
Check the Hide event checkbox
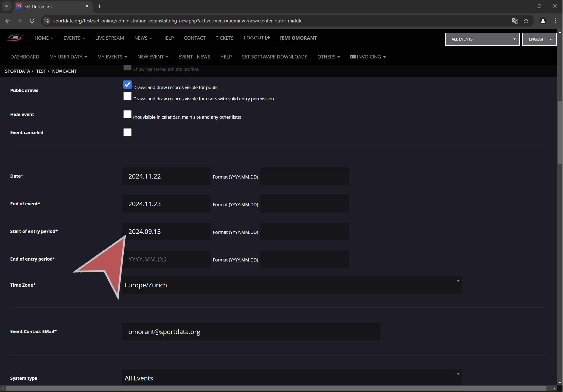127,114
